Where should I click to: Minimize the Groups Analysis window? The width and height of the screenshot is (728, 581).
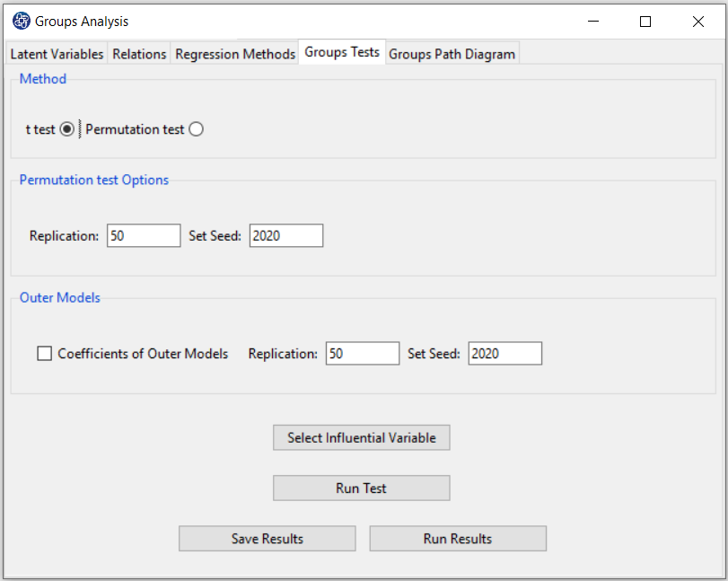pos(593,22)
